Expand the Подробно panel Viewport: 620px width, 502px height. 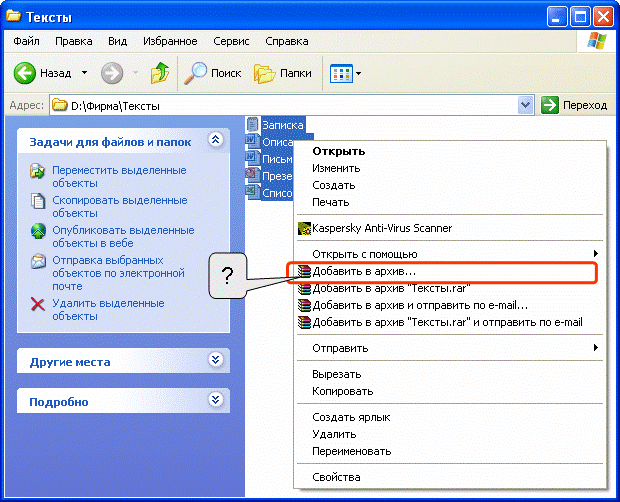click(x=215, y=399)
